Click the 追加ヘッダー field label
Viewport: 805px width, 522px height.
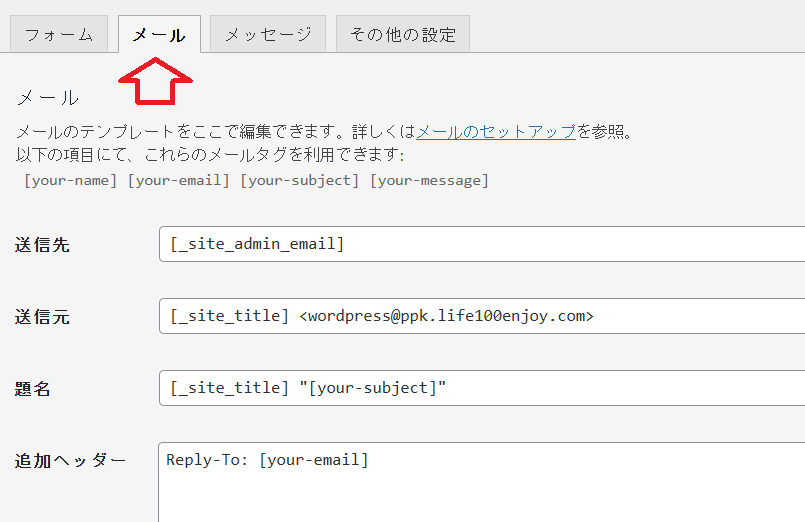[x=70, y=460]
